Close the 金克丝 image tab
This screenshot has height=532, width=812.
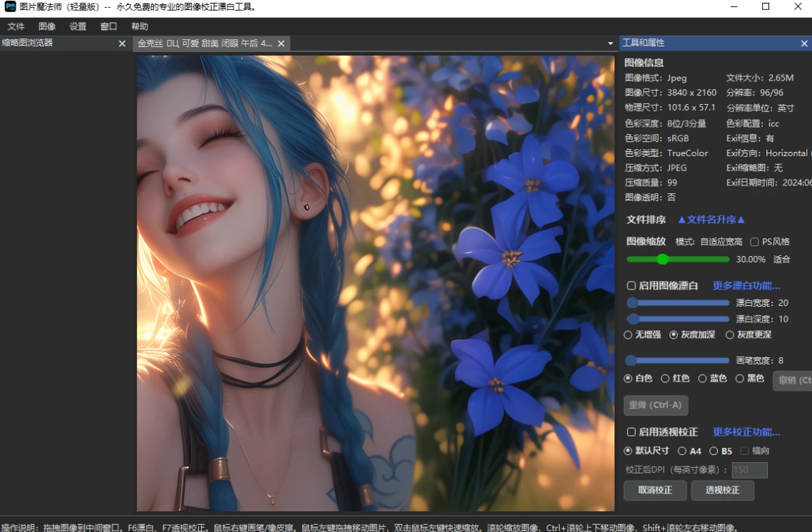(x=281, y=44)
